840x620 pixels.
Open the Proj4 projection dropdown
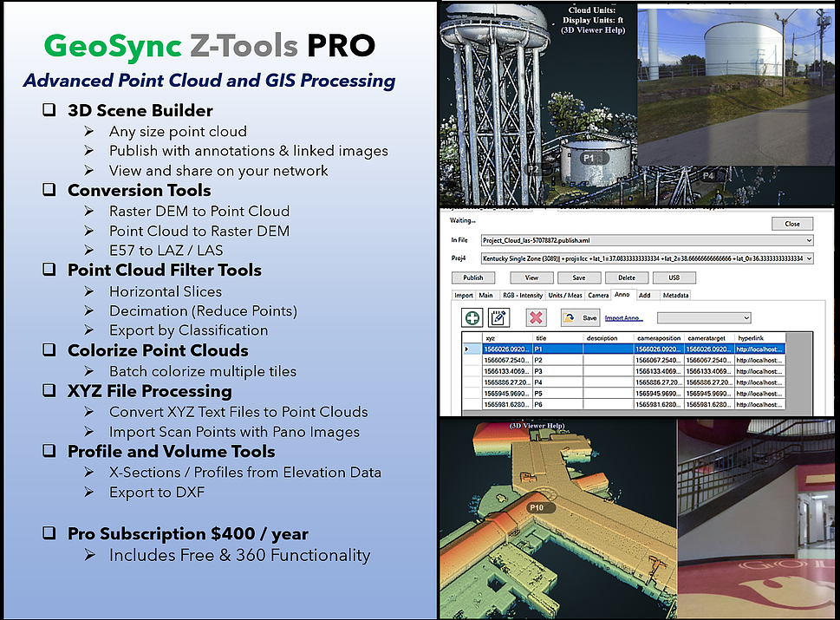(x=809, y=258)
